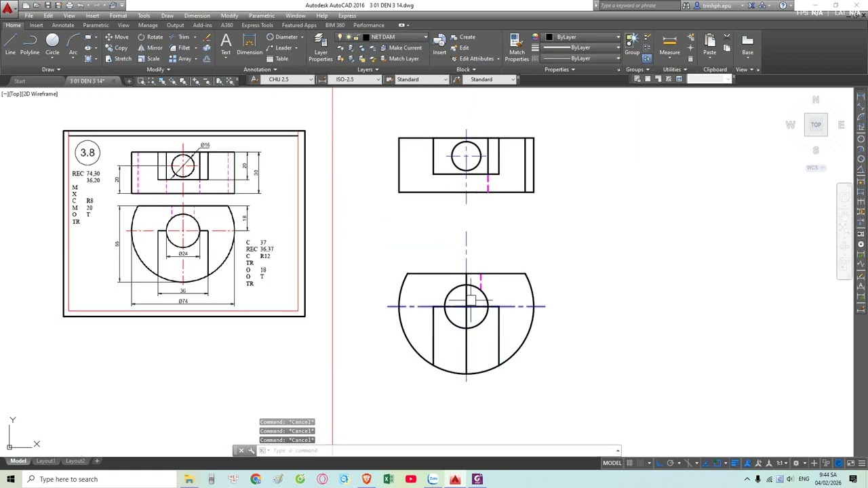Image resolution: width=868 pixels, height=488 pixels.
Task: Toggle polar tracking in status bar
Action: (x=670, y=464)
